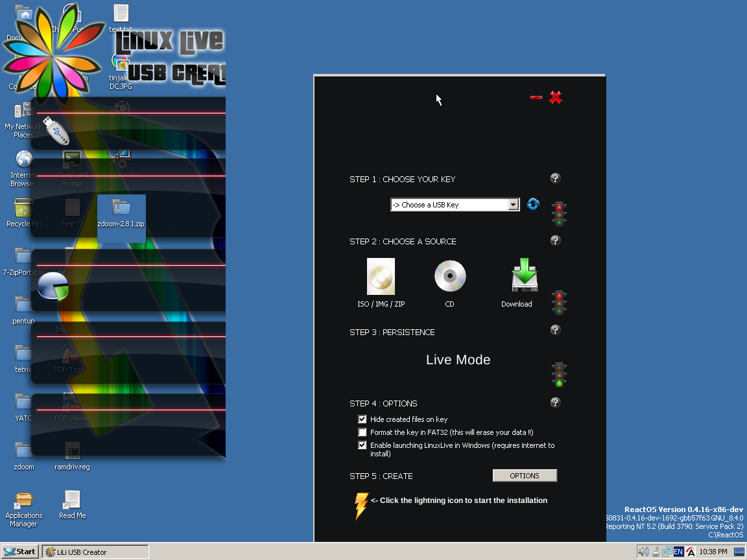Open help for Step 1 Choose Your Key
Viewport: 747px width, 560px height.
tap(555, 178)
